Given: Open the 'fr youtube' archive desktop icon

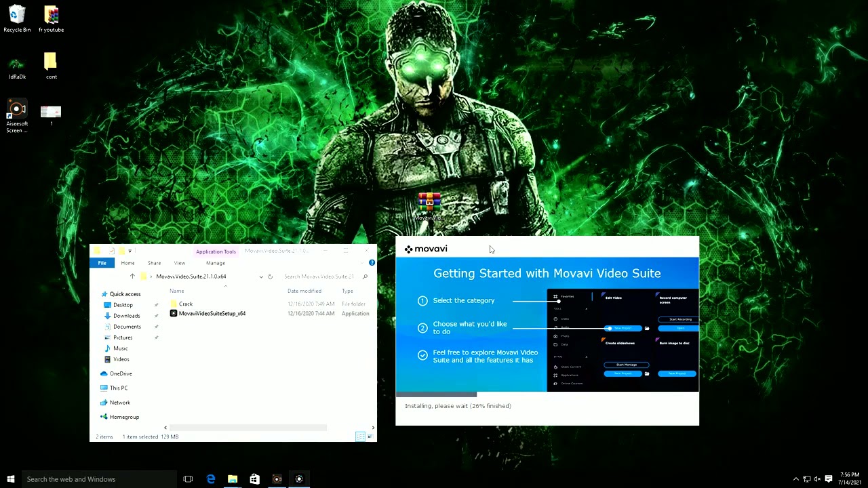Looking at the screenshot, I should click(x=51, y=18).
